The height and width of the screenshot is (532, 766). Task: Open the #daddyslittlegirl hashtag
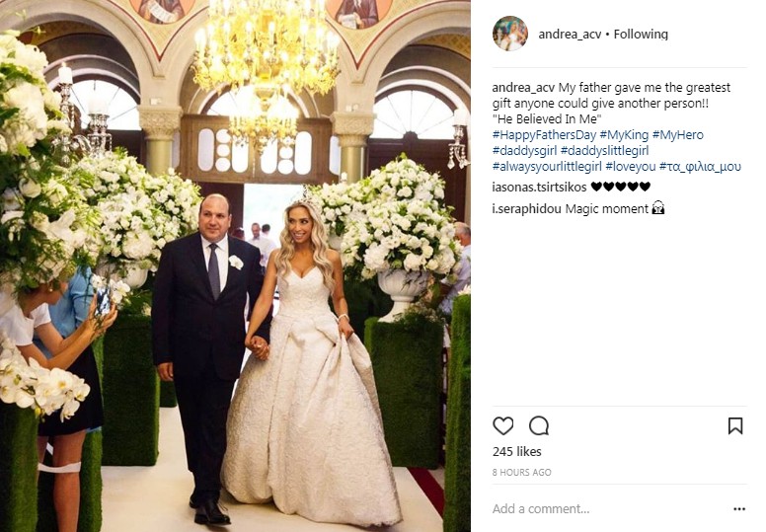click(605, 150)
